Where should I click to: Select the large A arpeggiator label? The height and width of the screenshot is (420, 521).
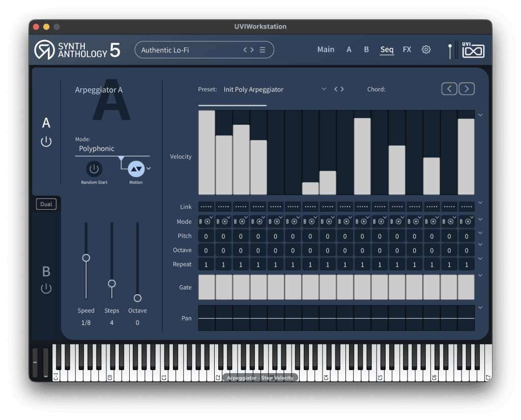click(46, 123)
